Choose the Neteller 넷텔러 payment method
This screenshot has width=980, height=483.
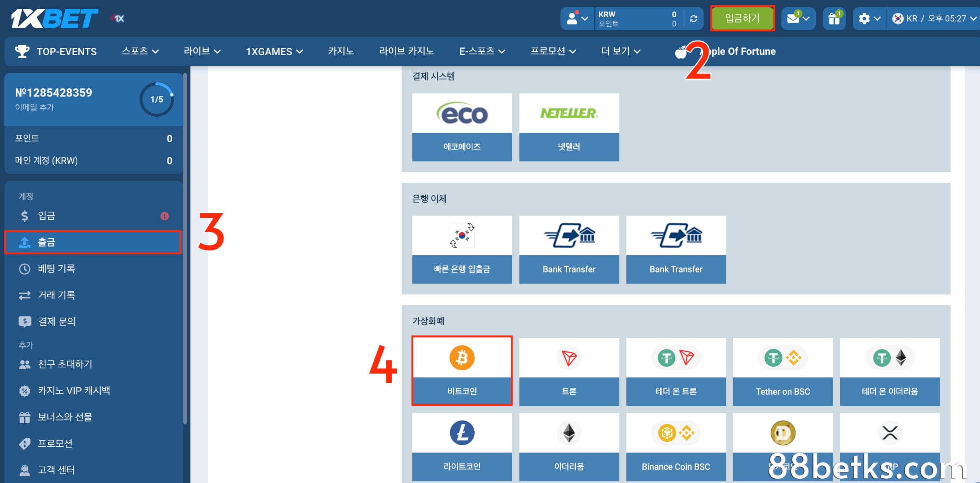click(x=569, y=127)
